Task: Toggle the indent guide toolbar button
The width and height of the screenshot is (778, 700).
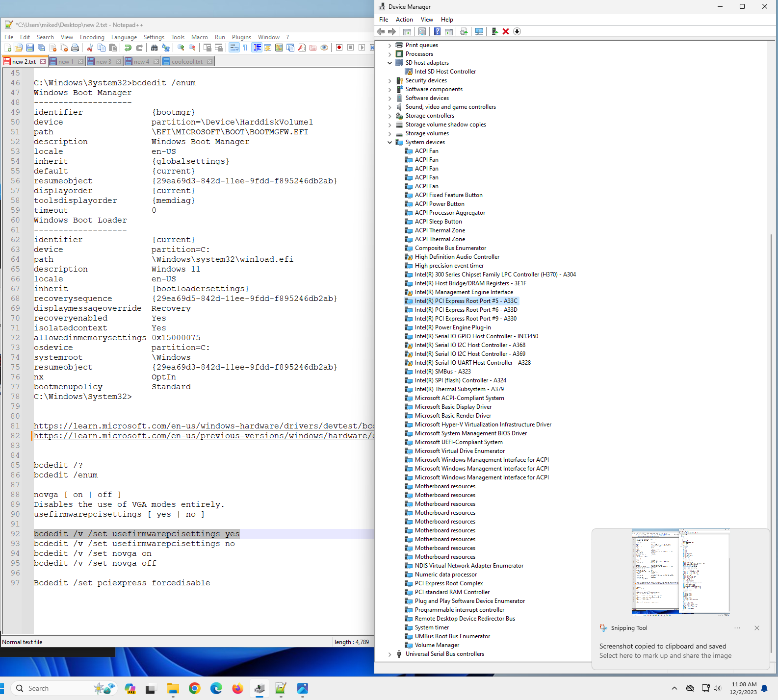Action: click(x=257, y=48)
